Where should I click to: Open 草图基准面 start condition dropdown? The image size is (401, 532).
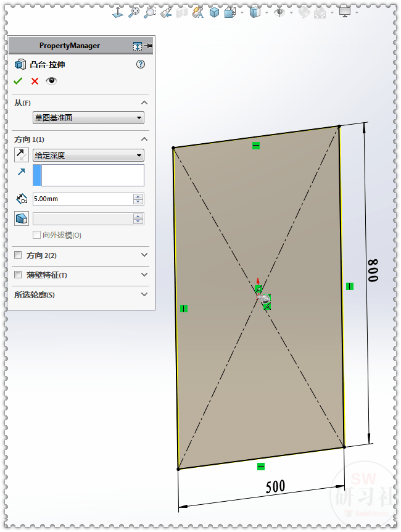point(89,118)
